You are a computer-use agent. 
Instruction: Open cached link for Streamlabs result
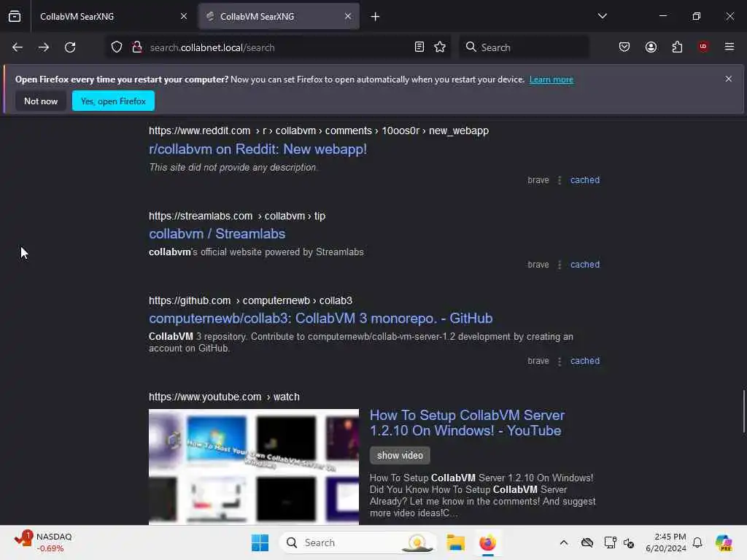(585, 265)
